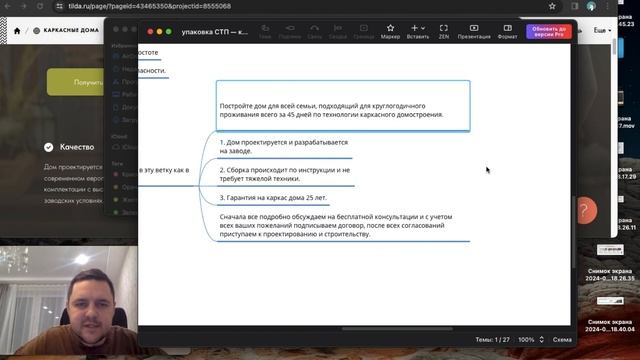Screen dimensions: 640x360
Task: Open Chrome three-dot menu
Action: [607, 6]
